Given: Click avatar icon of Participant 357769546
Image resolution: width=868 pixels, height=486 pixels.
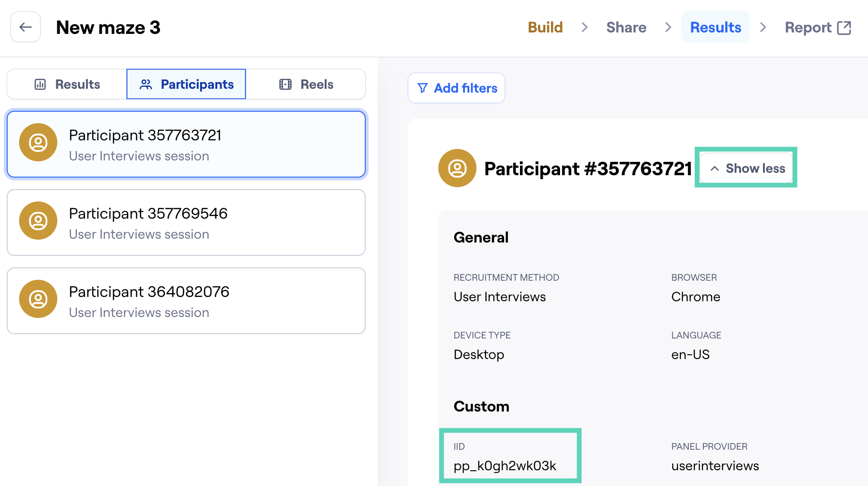Looking at the screenshot, I should pos(38,221).
